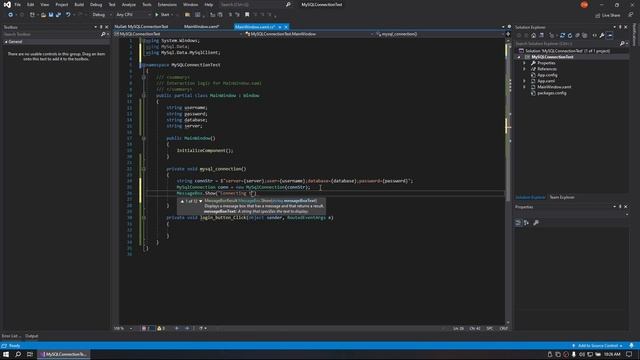Screen dimensions: 640x360
Task: Open the Edit menu
Action: [x=31, y=4]
